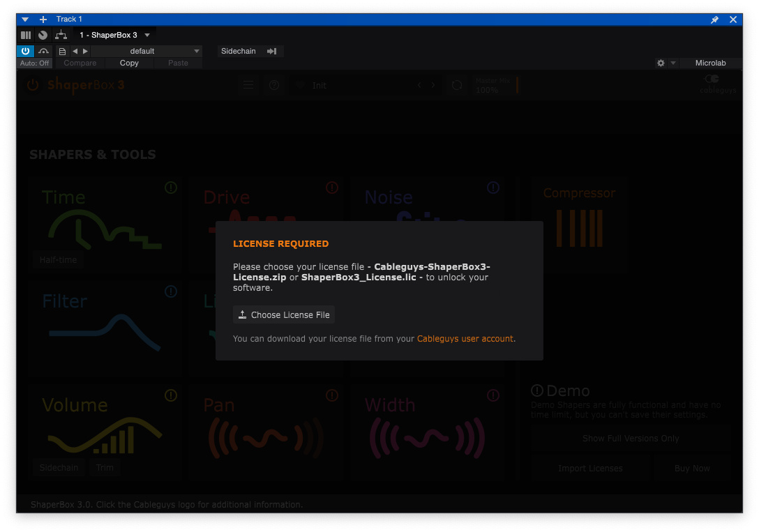Click the Filter shaper info icon

click(171, 291)
